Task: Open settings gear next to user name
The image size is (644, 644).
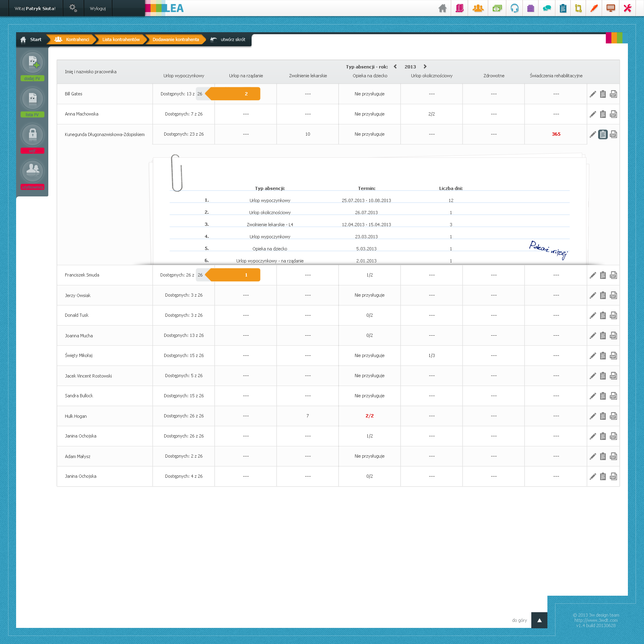Action: 73,8
